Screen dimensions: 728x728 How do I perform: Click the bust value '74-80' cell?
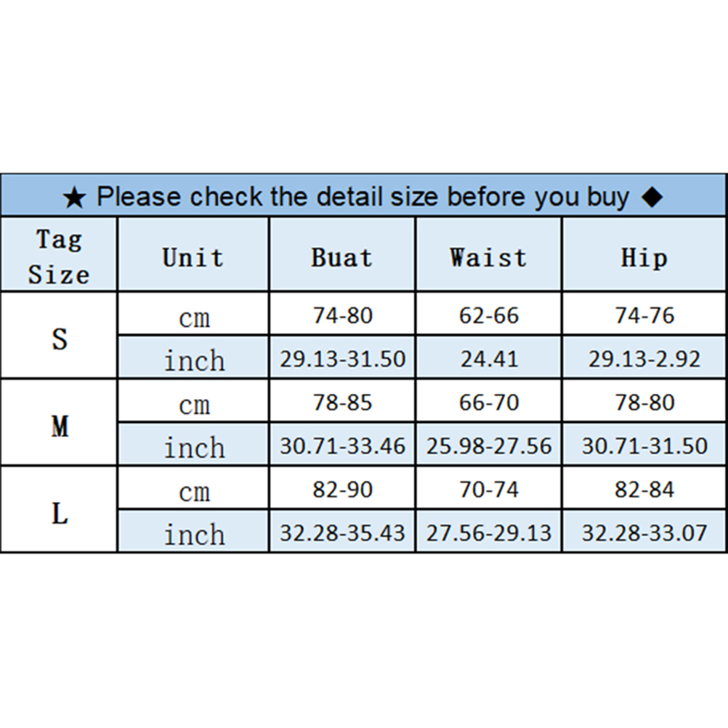(x=342, y=315)
